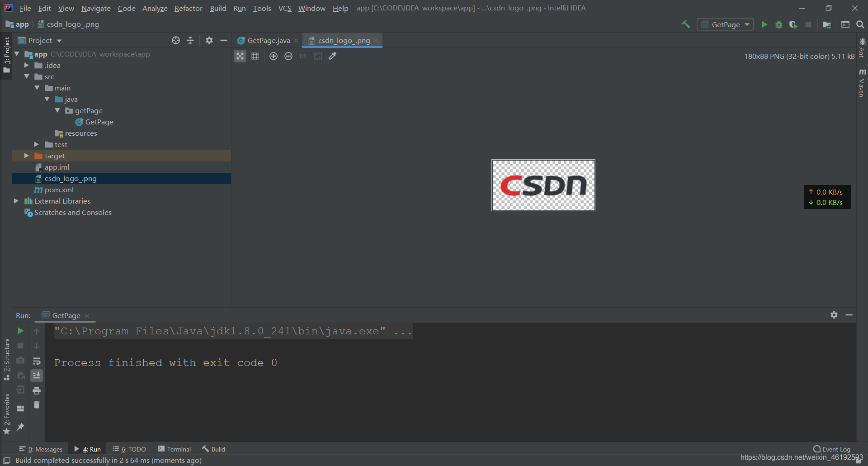The width and height of the screenshot is (868, 466).
Task: Print the Run console output
Action: click(37, 390)
